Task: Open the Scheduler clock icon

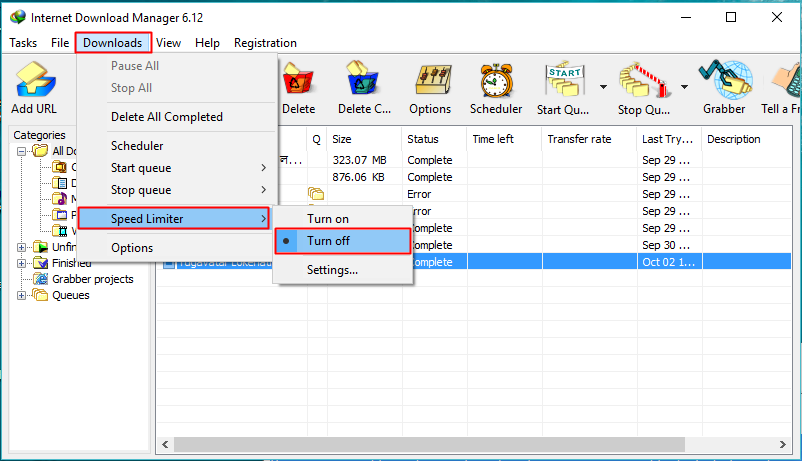Action: (x=496, y=80)
